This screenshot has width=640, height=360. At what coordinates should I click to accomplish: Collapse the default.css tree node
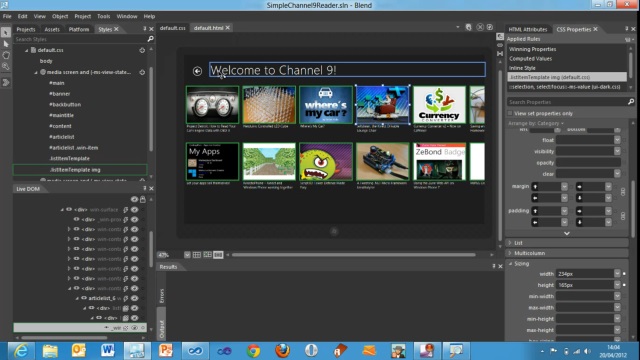tap(27, 50)
